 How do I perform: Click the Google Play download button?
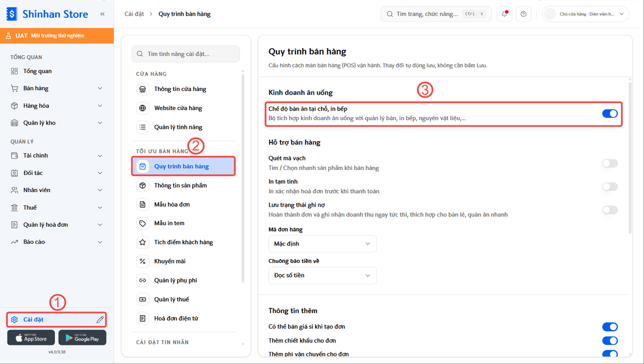82,338
